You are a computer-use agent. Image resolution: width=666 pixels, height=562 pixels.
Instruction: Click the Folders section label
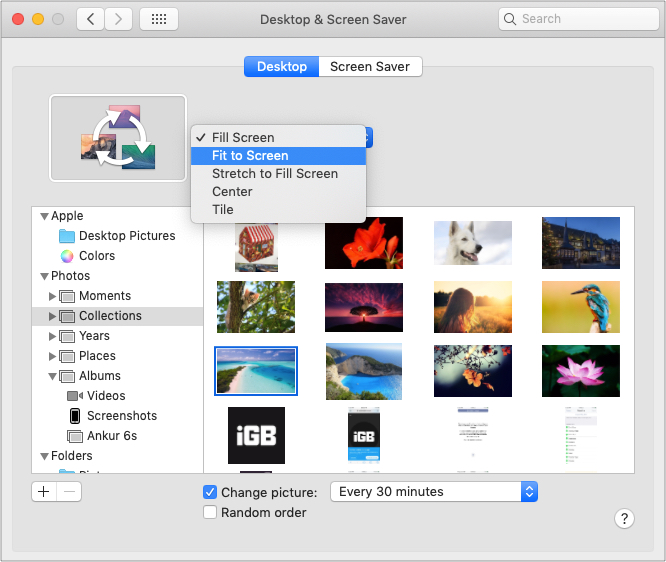pos(72,456)
